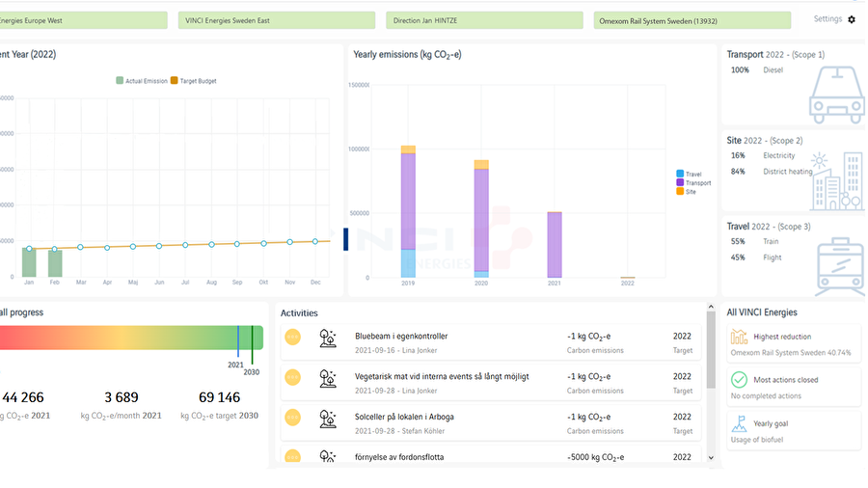Click the Travel train icon

click(x=840, y=267)
